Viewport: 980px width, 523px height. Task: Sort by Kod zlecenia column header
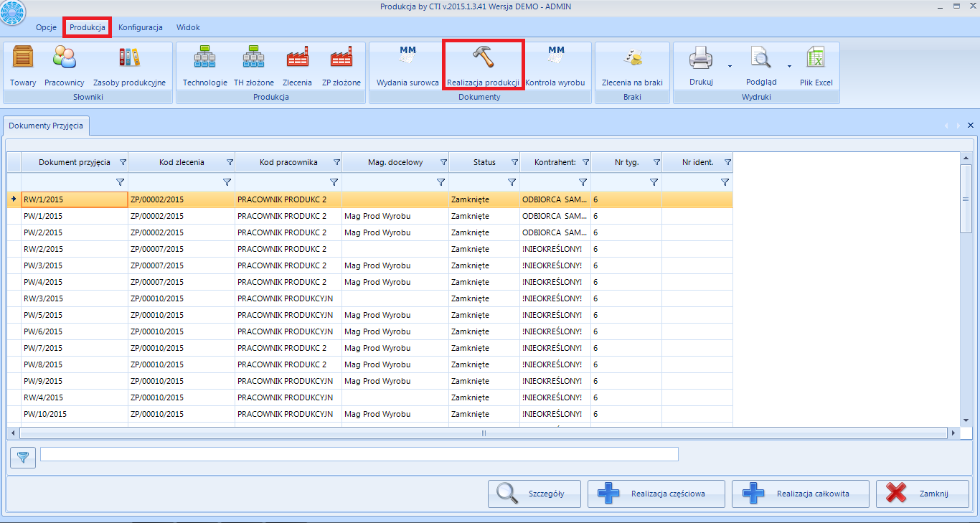[182, 162]
